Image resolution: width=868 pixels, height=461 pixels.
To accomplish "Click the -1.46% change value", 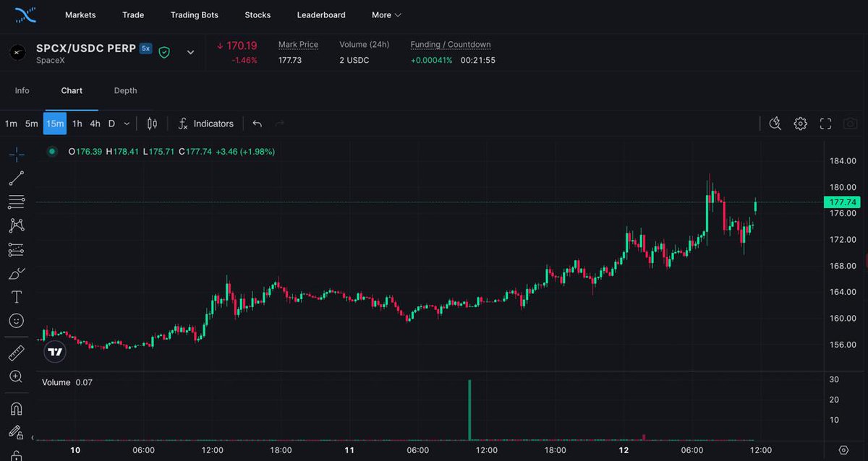I will (x=244, y=60).
